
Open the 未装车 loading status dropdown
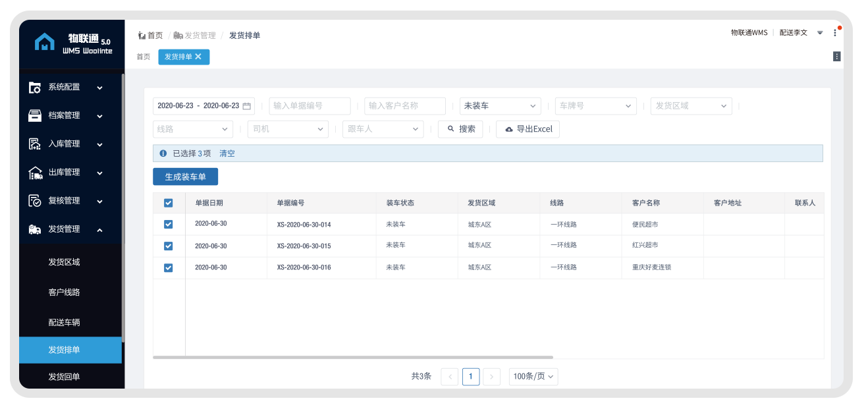pos(500,106)
